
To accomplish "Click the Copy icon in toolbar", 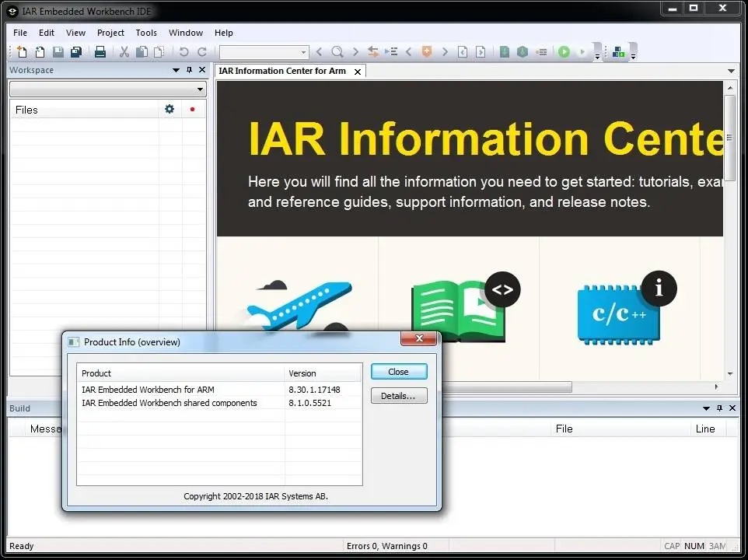I will [x=142, y=51].
